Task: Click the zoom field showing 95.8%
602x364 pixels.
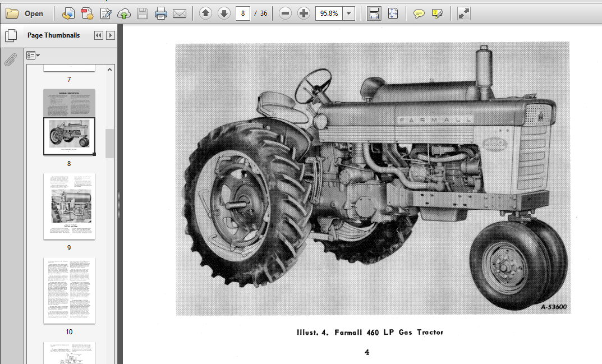Action: [329, 13]
